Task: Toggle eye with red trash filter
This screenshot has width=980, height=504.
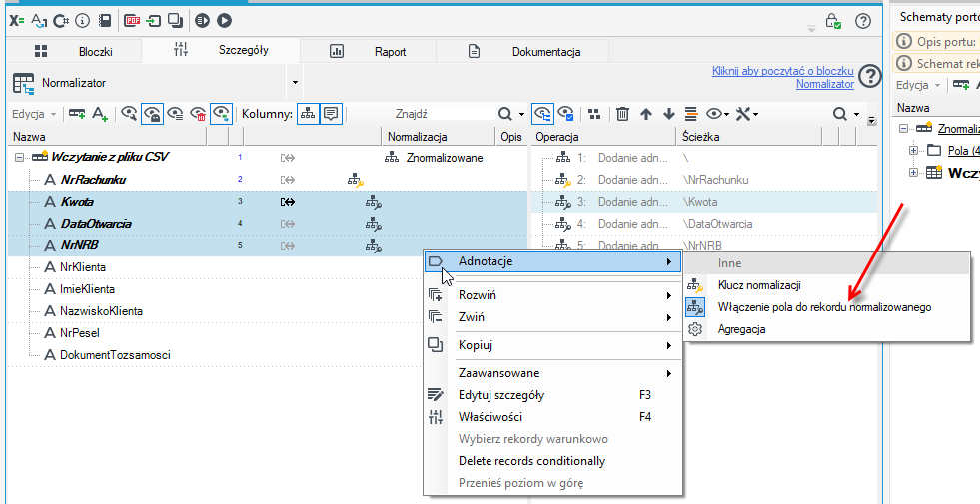Action: [x=198, y=114]
